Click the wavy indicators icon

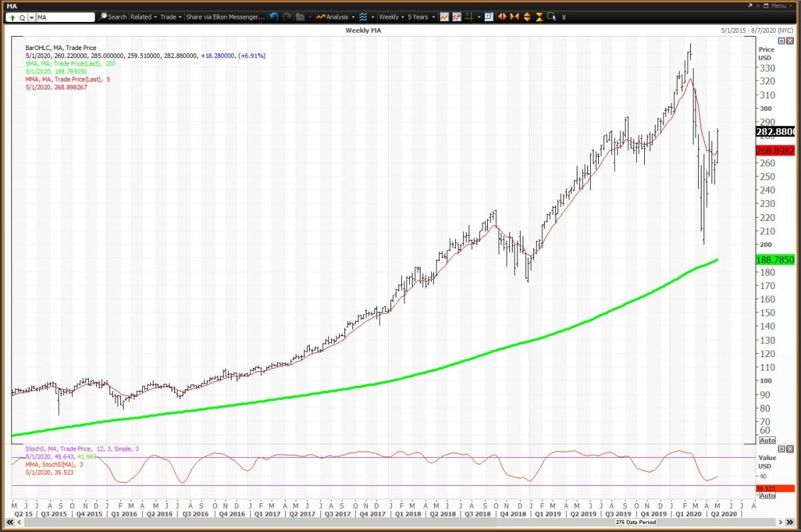coord(363,17)
